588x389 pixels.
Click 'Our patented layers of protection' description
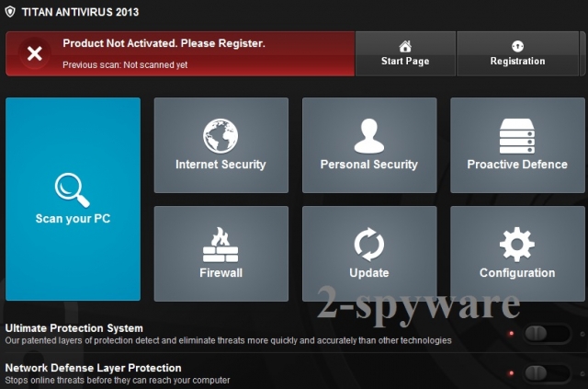point(228,340)
